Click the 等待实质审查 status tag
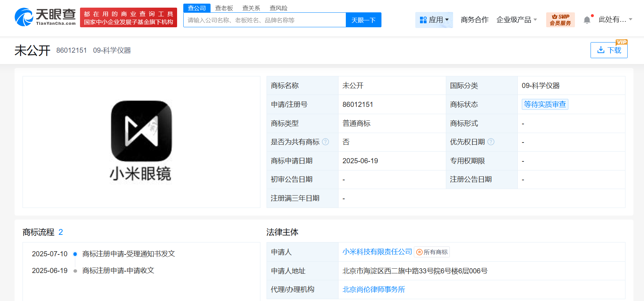Viewport: 644px width, 301px height. pos(545,104)
